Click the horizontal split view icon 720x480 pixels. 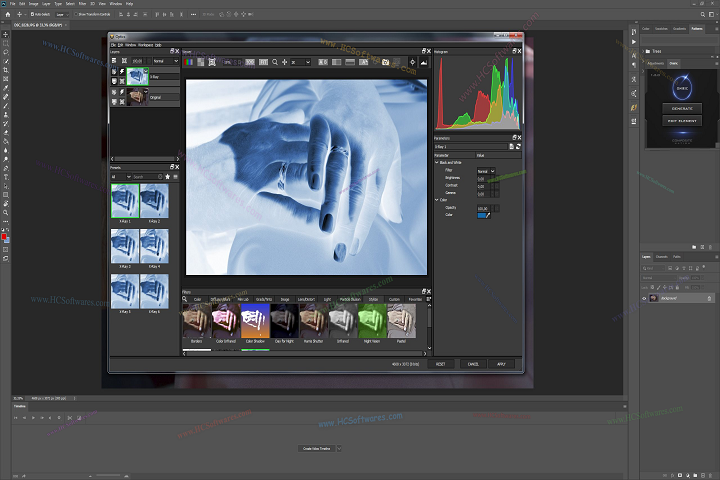point(350,62)
